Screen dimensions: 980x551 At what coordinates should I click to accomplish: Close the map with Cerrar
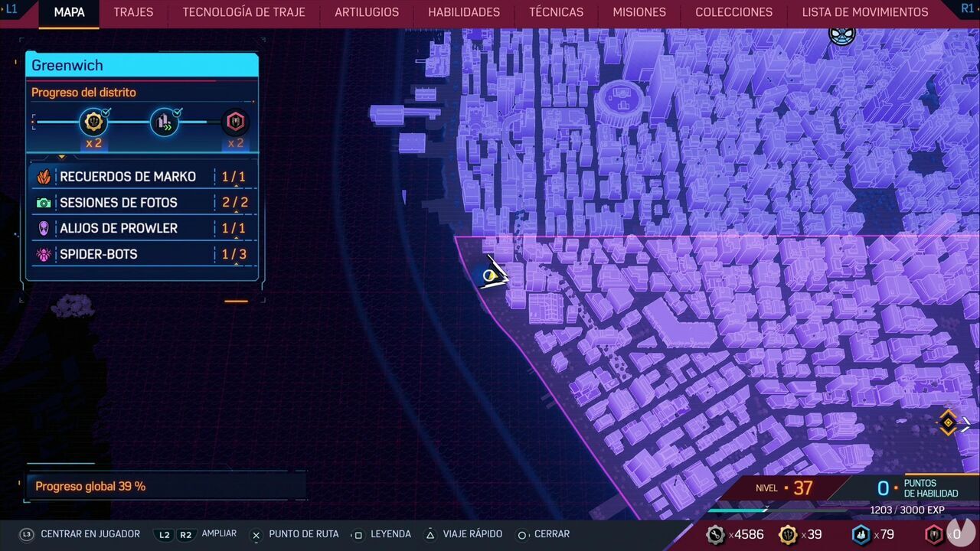(544, 534)
